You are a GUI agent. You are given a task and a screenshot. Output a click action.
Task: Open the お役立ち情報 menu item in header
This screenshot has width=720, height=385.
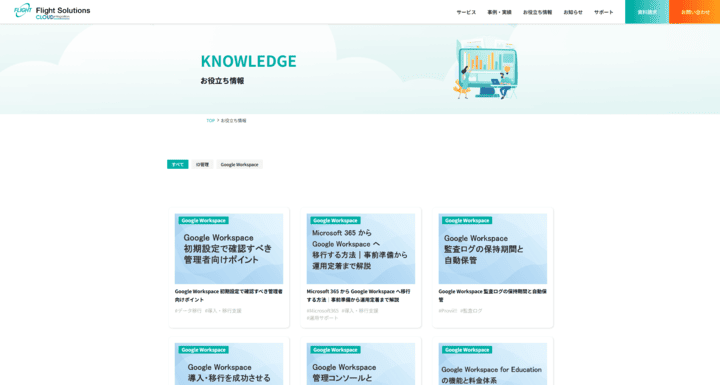pos(537,12)
